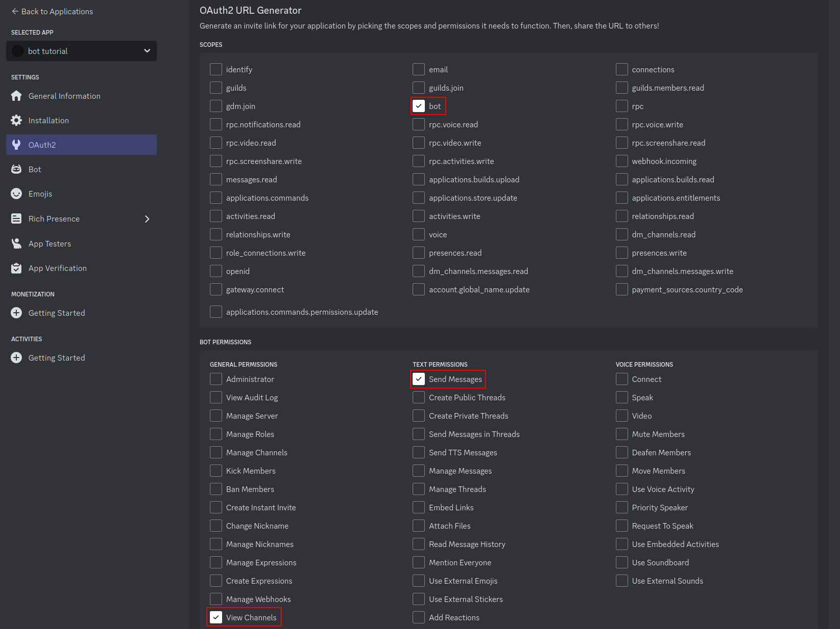Image resolution: width=840 pixels, height=629 pixels.
Task: Open the App Verification page
Action: [82, 268]
